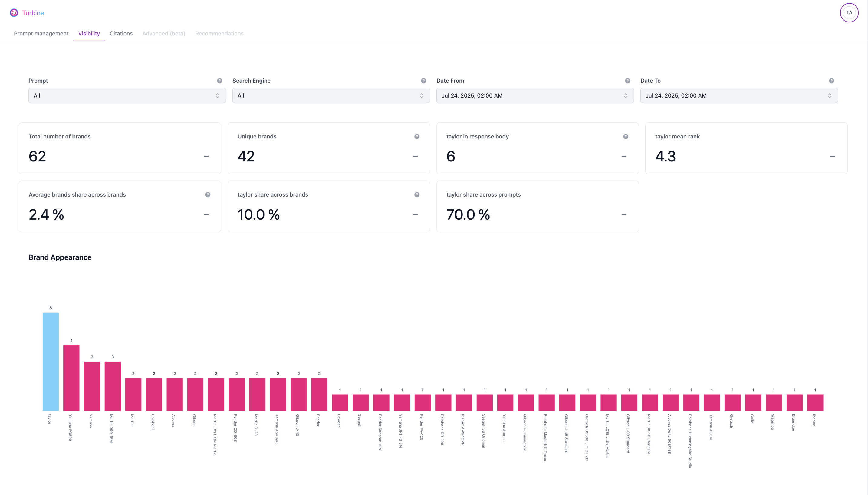Open the Advanced (beta) tab
The image size is (868, 495).
[x=164, y=33]
